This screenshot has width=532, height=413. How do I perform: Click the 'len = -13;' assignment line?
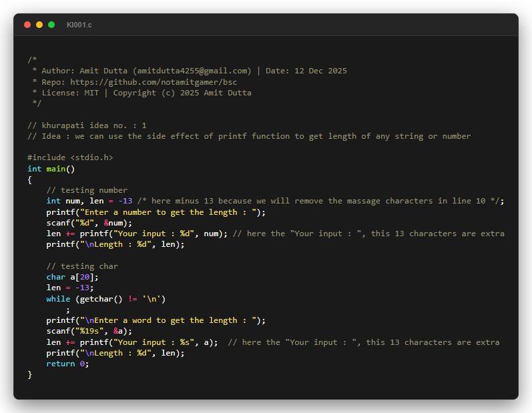(x=70, y=288)
